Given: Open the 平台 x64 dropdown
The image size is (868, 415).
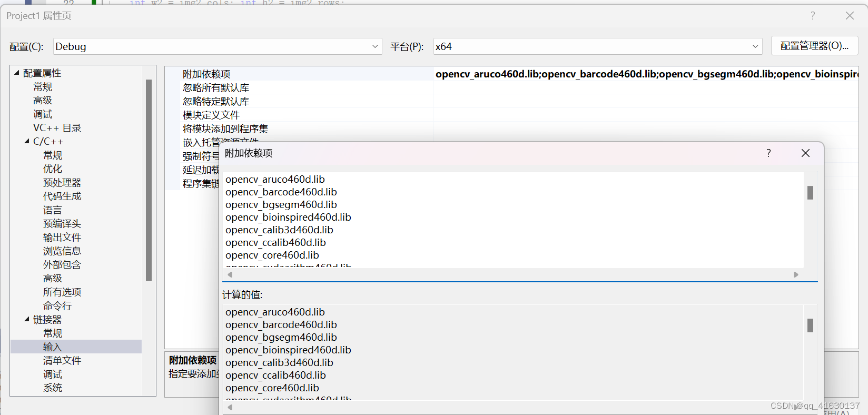Looking at the screenshot, I should click(x=598, y=46).
